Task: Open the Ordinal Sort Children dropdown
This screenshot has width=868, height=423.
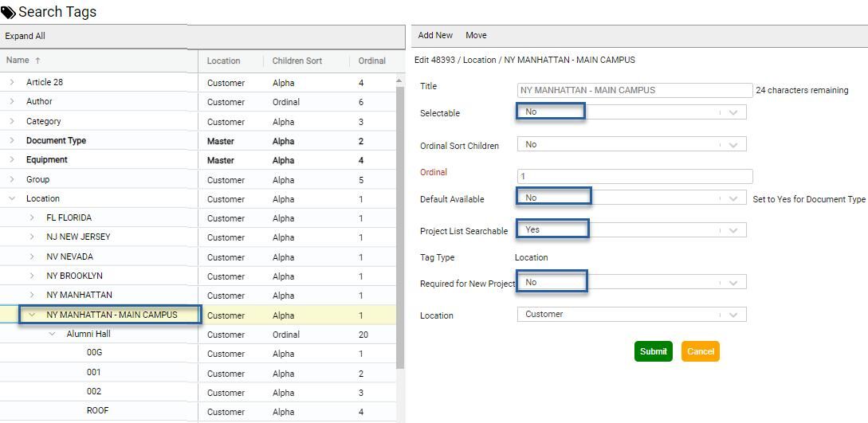Action: pos(631,145)
